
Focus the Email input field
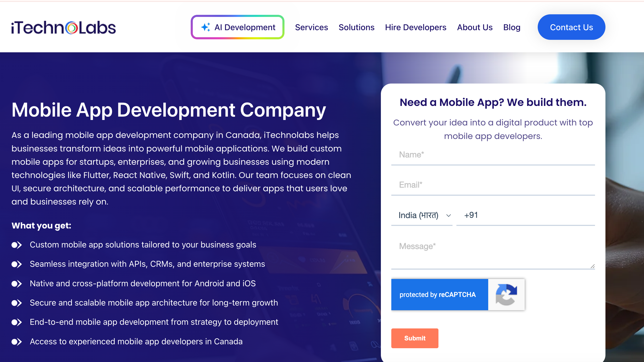(x=493, y=185)
